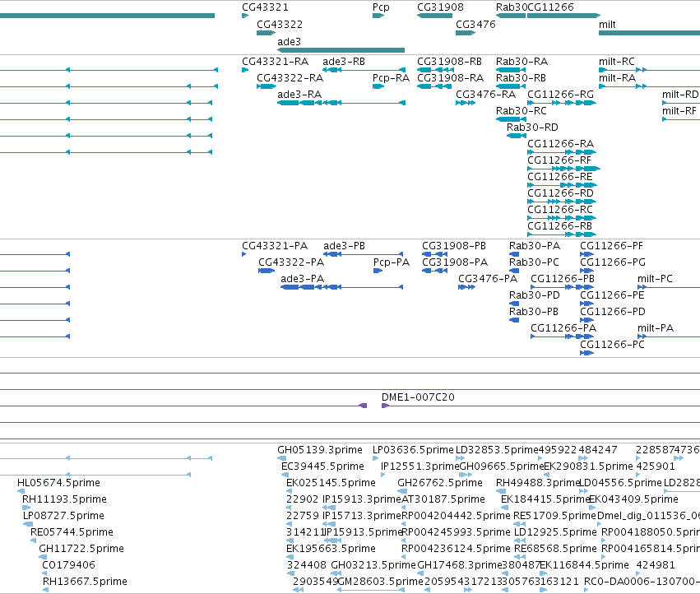Image resolution: width=700 pixels, height=594 pixels.
Task: Select the CG3476 gene label
Action: 475,24
